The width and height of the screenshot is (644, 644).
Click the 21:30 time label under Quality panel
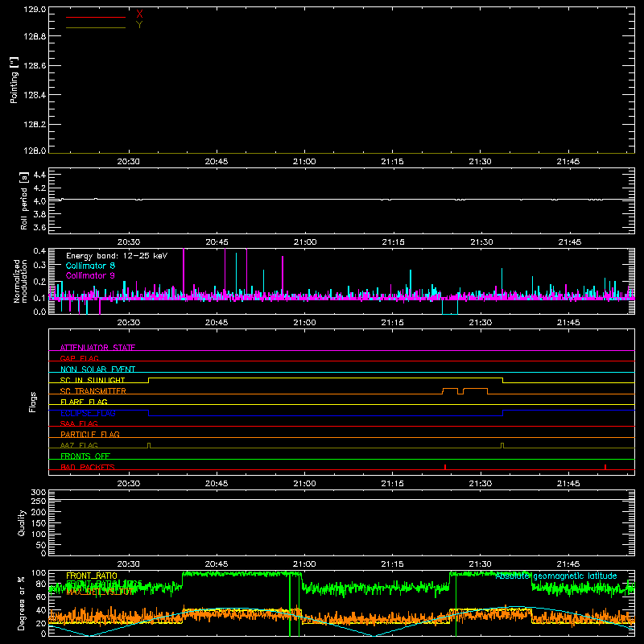[480, 564]
